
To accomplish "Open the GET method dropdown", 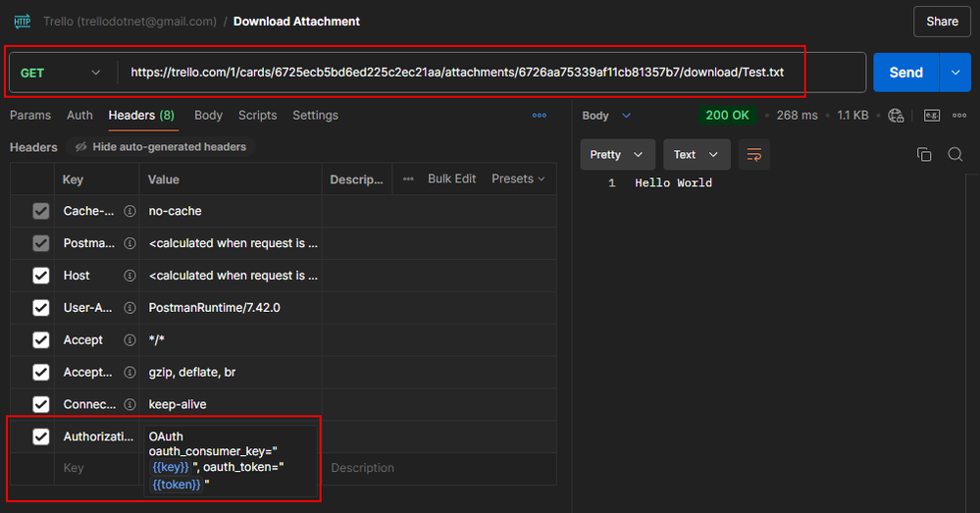I will click(x=61, y=73).
